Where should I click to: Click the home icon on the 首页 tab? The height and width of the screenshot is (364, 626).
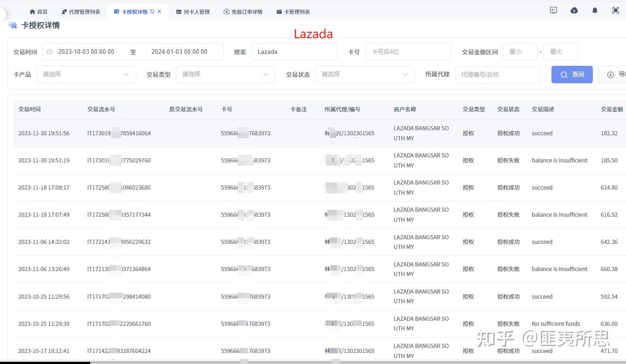pyautogui.click(x=32, y=12)
